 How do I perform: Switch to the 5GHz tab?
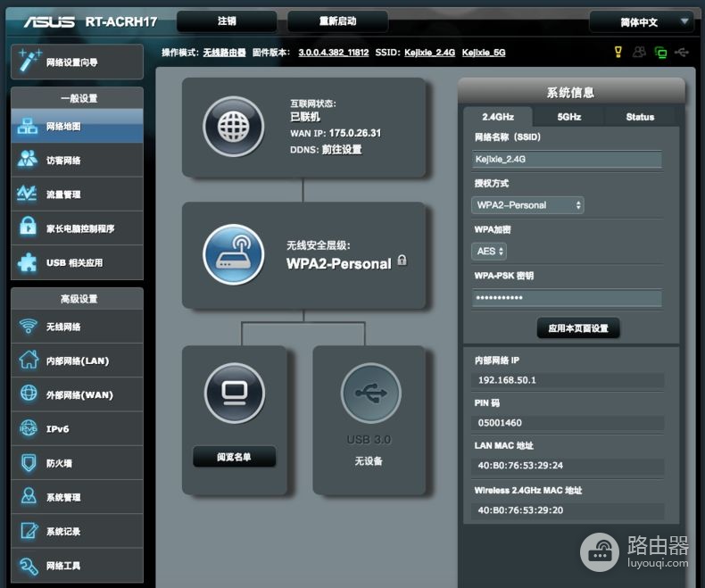point(568,117)
